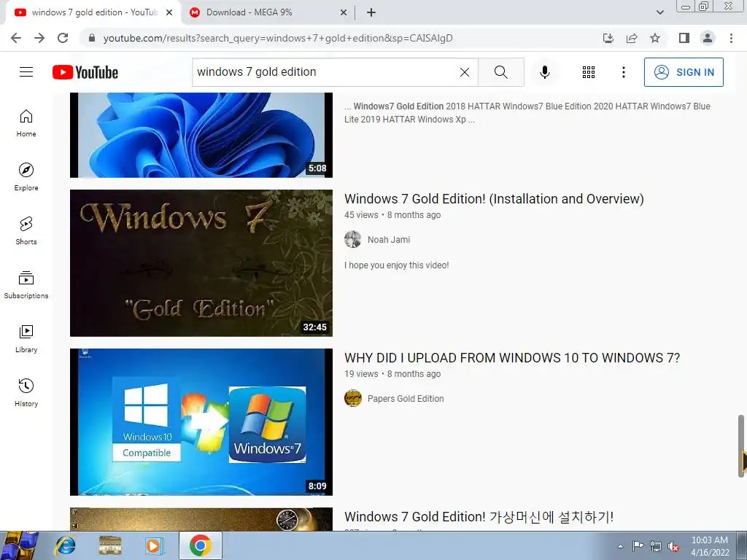747x560 pixels.
Task: Open the Korean Windows 7 Gold Edition video title
Action: [479, 517]
